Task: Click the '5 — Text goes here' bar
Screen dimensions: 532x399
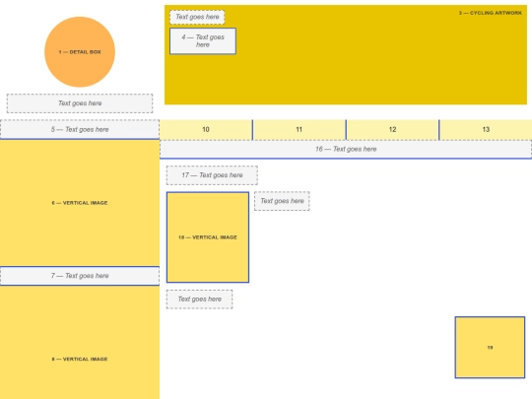Action: [x=80, y=129]
